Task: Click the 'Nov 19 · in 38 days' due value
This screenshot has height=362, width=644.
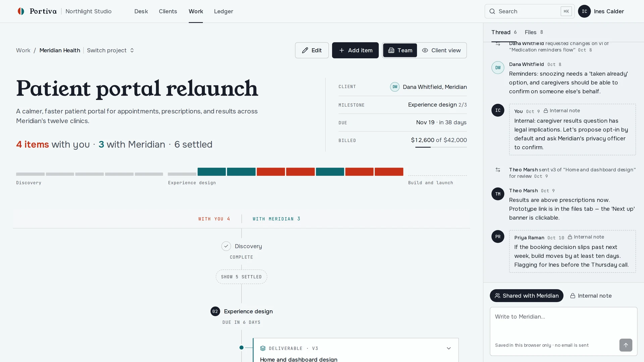Action: 441,123
